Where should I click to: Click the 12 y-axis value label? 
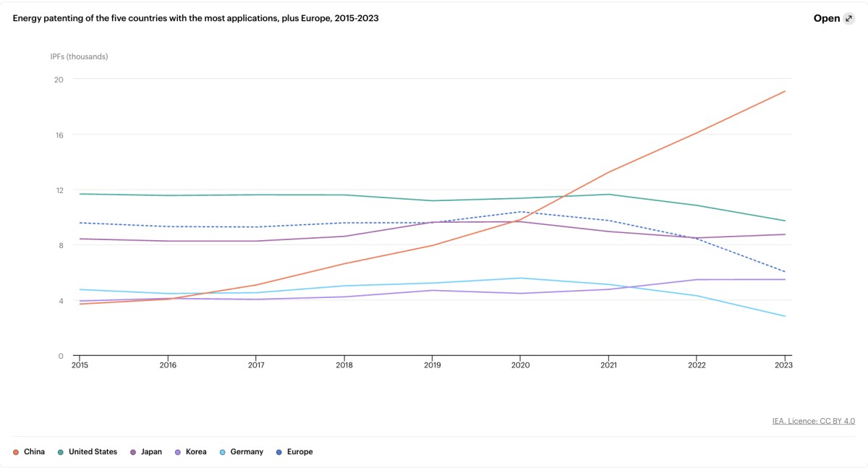(x=59, y=190)
